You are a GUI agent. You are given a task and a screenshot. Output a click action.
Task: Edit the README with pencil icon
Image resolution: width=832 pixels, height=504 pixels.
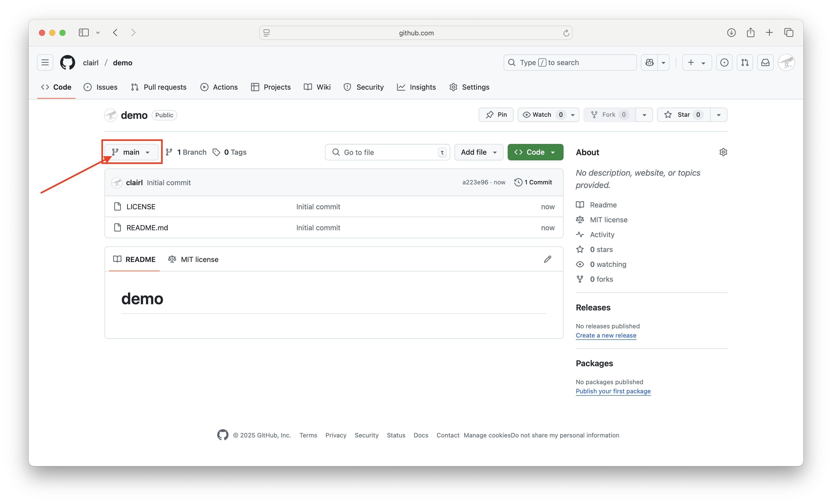point(547,259)
